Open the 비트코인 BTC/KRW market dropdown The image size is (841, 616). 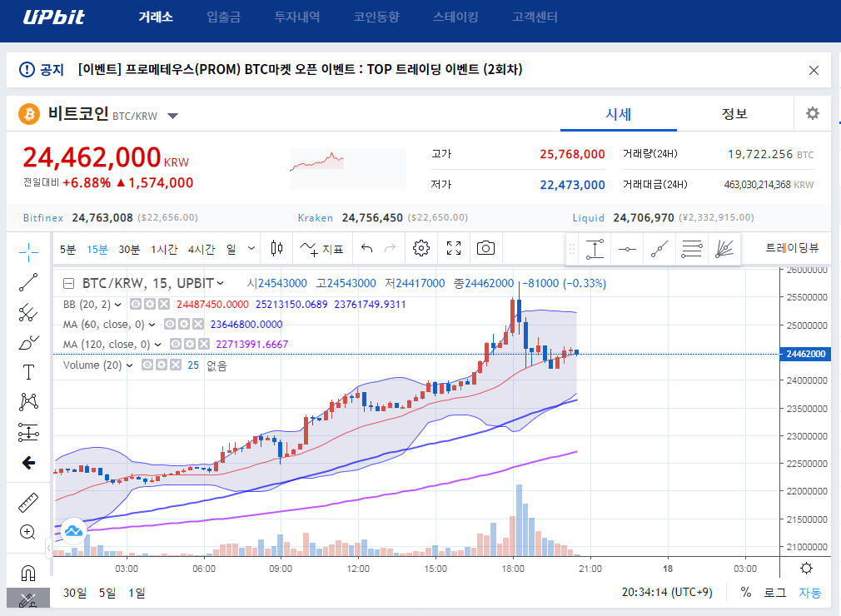point(172,116)
